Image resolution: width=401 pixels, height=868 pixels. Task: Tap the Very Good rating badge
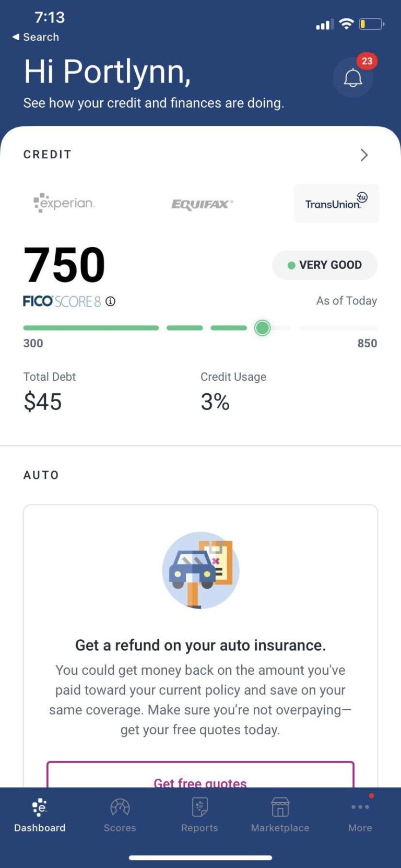click(x=325, y=265)
